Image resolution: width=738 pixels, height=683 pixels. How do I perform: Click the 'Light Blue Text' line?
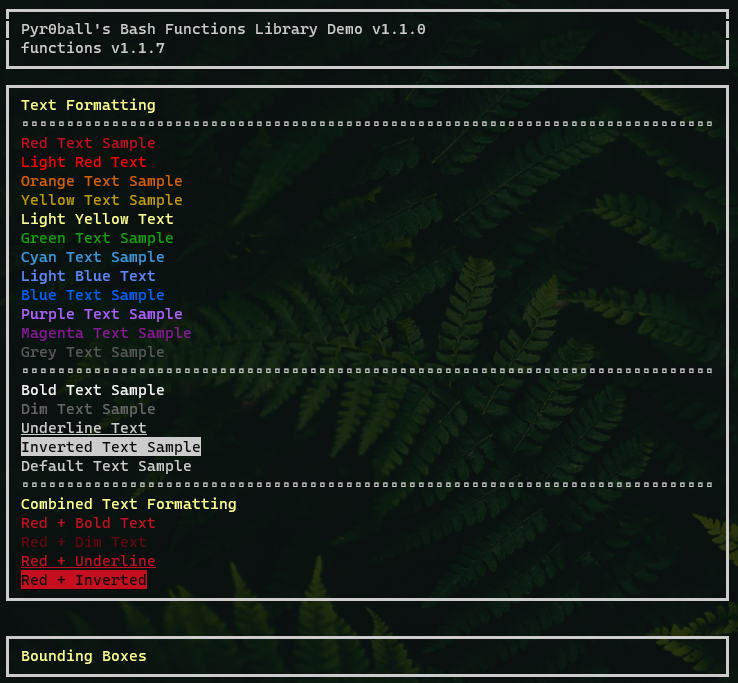pos(88,276)
